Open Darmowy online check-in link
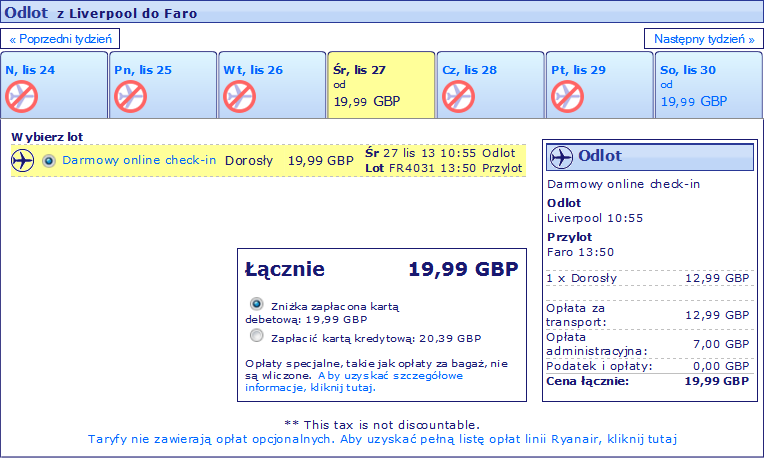 (139, 160)
